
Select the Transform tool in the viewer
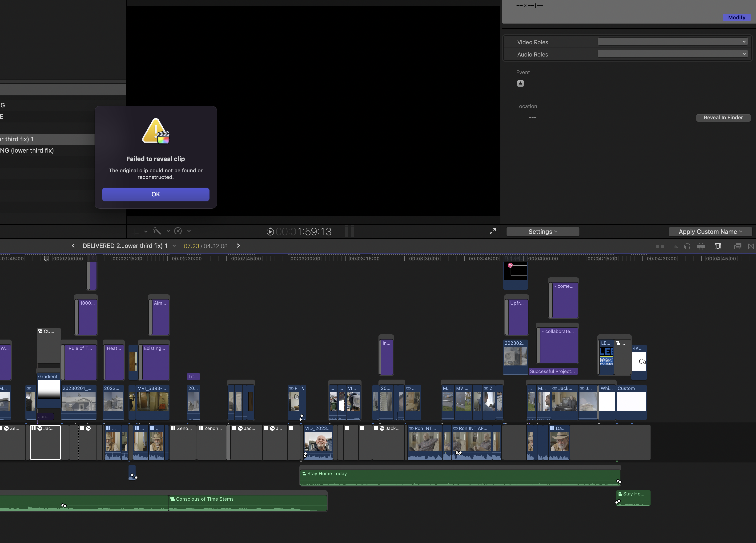(136, 231)
